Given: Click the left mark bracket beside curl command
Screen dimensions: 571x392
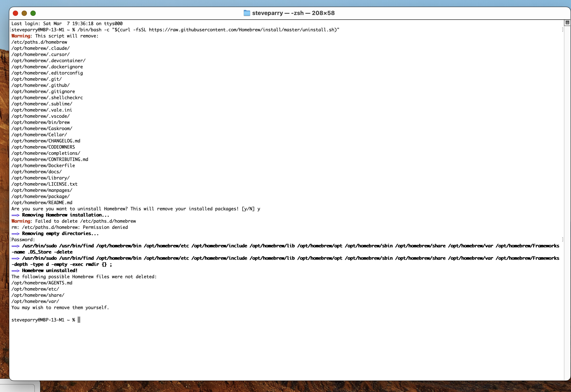Looking at the screenshot, I should coord(10,30).
